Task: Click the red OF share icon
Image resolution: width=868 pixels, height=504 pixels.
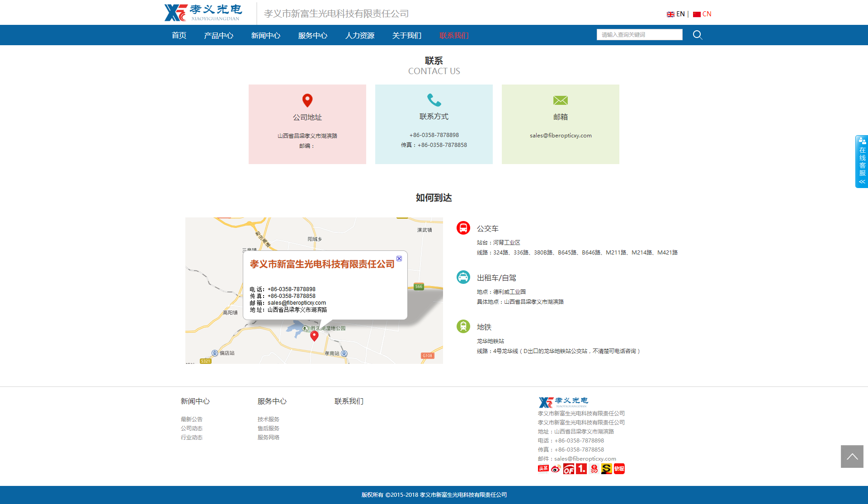Action: click(569, 469)
